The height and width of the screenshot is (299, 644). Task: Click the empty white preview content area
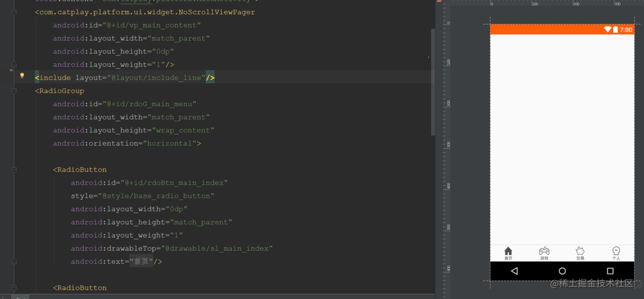pos(562,139)
